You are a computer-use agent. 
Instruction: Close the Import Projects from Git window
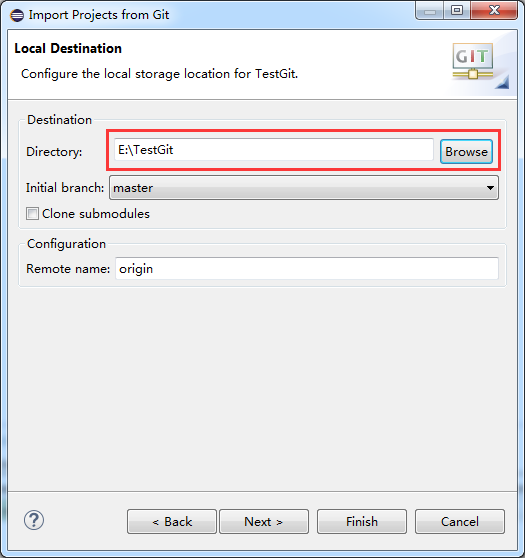[494, 11]
